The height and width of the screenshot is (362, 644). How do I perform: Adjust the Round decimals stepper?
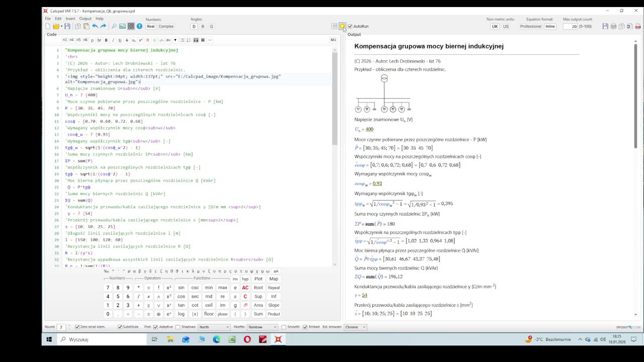coord(69,327)
